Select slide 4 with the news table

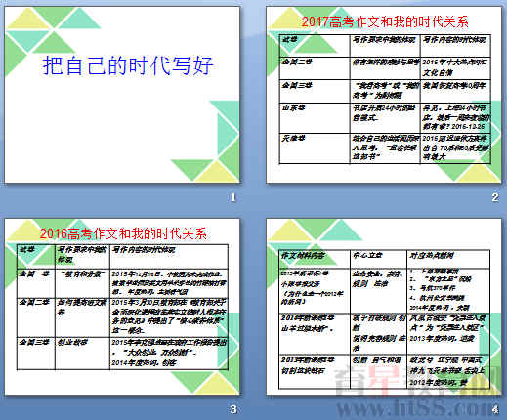(x=384, y=307)
